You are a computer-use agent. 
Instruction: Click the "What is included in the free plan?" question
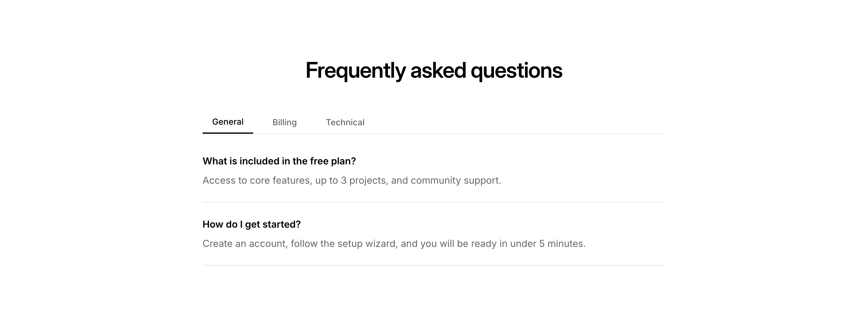pyautogui.click(x=279, y=161)
